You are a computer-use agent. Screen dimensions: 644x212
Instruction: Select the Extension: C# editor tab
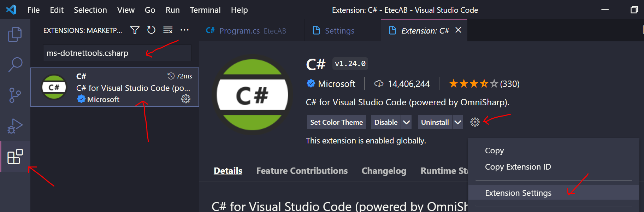click(424, 30)
